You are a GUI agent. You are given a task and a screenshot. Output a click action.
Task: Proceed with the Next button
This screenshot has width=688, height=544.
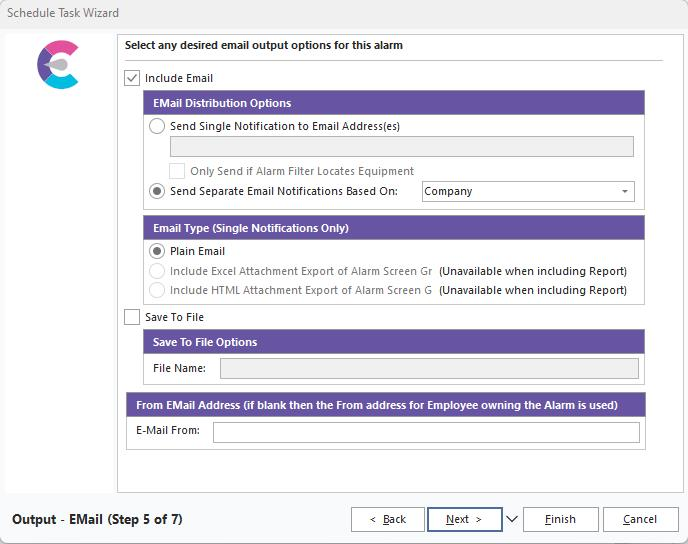coord(463,519)
